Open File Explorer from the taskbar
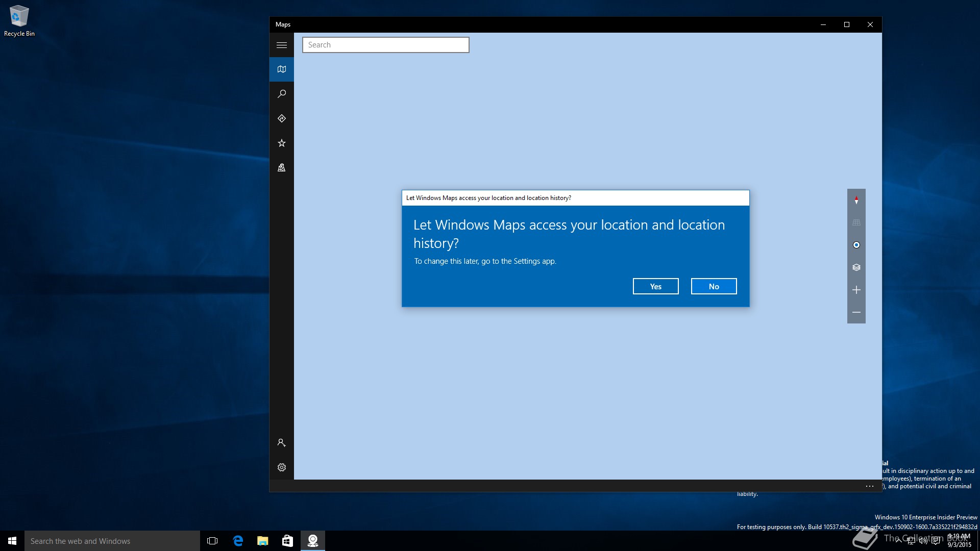 click(x=262, y=541)
